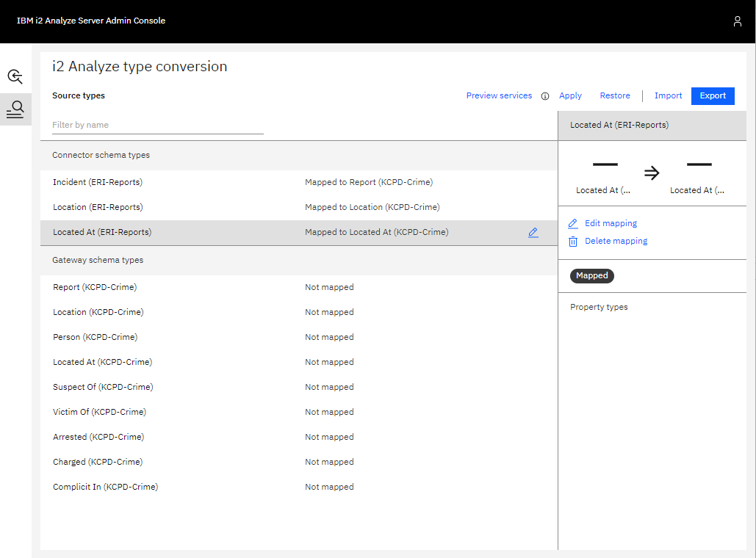
Task: Click the Restore link
Action: pyautogui.click(x=615, y=95)
